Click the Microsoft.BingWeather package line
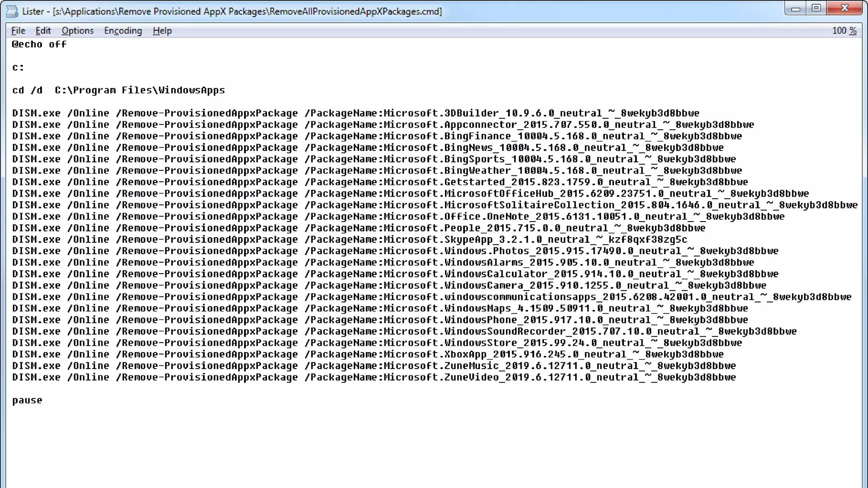Screen dimensions: 868x488 click(x=377, y=170)
